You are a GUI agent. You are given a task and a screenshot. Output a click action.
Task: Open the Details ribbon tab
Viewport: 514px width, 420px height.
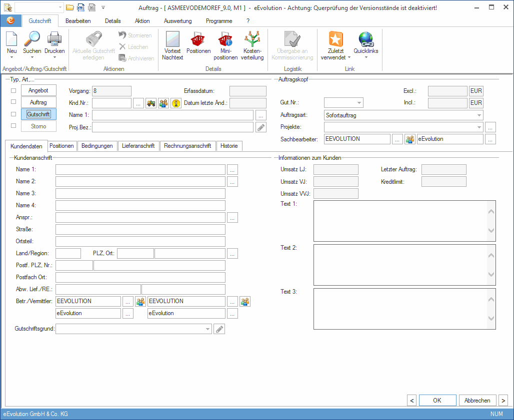pos(113,21)
